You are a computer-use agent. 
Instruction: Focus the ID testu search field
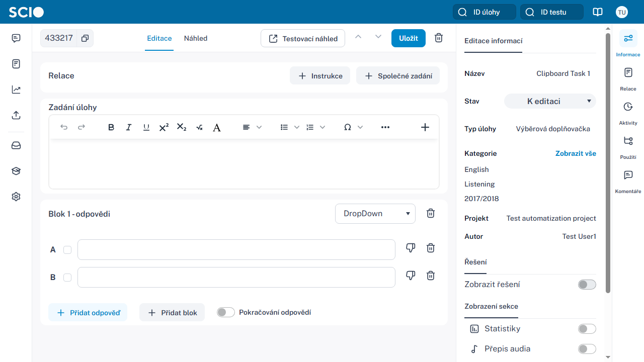click(552, 12)
